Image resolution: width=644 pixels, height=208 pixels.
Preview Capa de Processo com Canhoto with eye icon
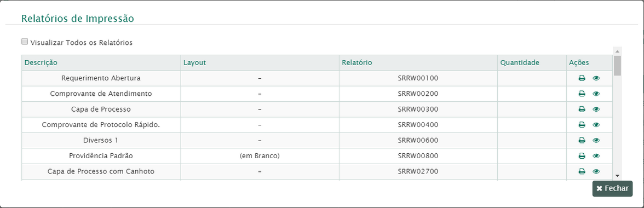click(596, 171)
